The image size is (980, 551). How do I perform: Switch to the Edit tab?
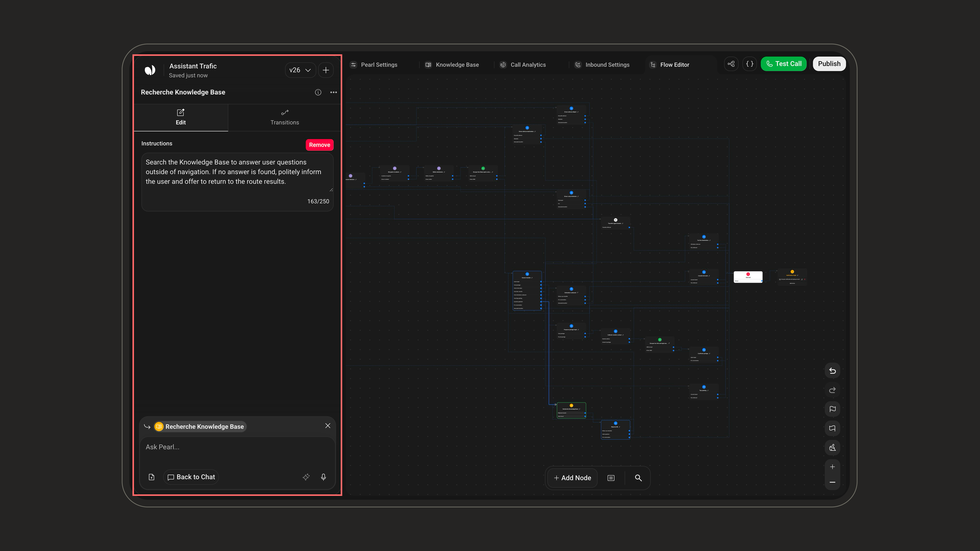pos(181,117)
